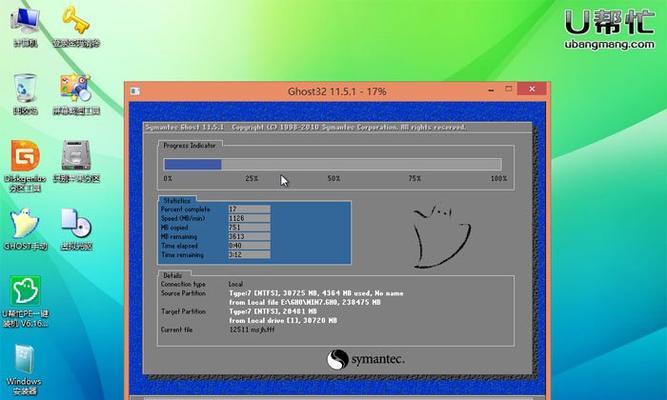Open the Windows installer desktop icon
The width and height of the screenshot is (667, 400).
(24, 360)
